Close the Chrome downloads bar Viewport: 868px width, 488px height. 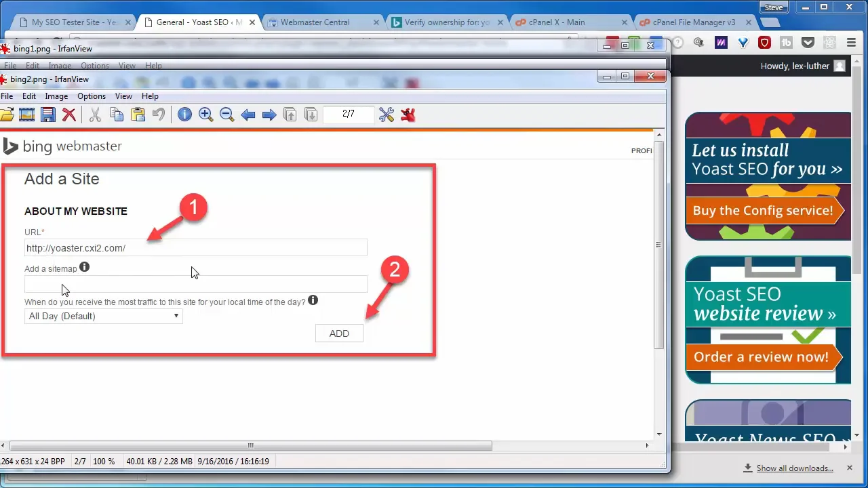849,468
